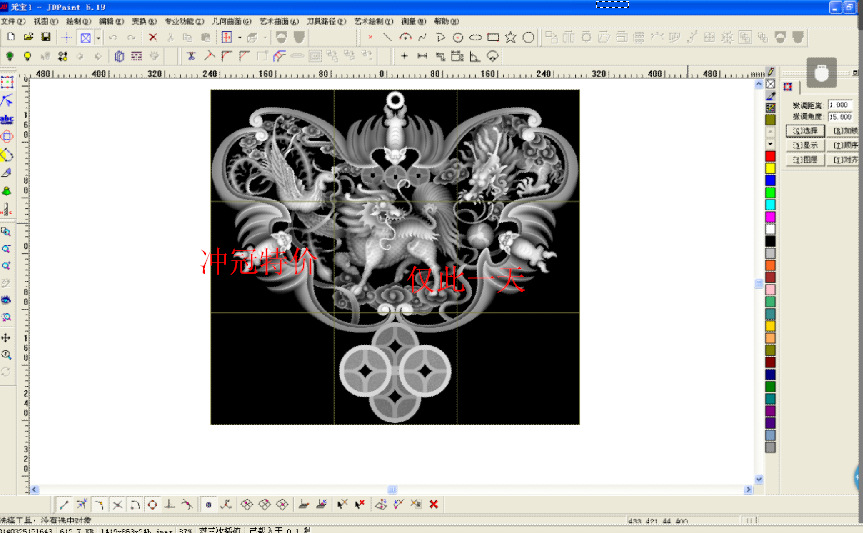863x533 pixels.
Task: Toggle the blue dot point snap icon
Action: (x=208, y=504)
